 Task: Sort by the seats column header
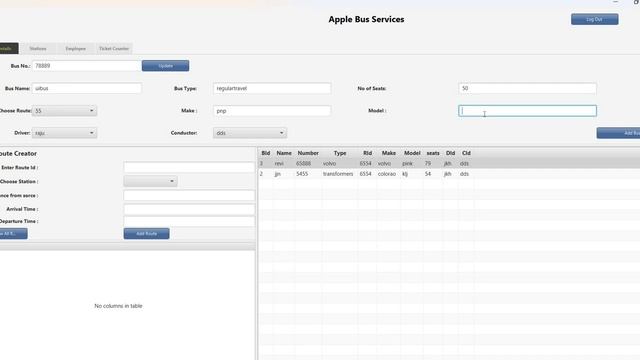pos(433,153)
